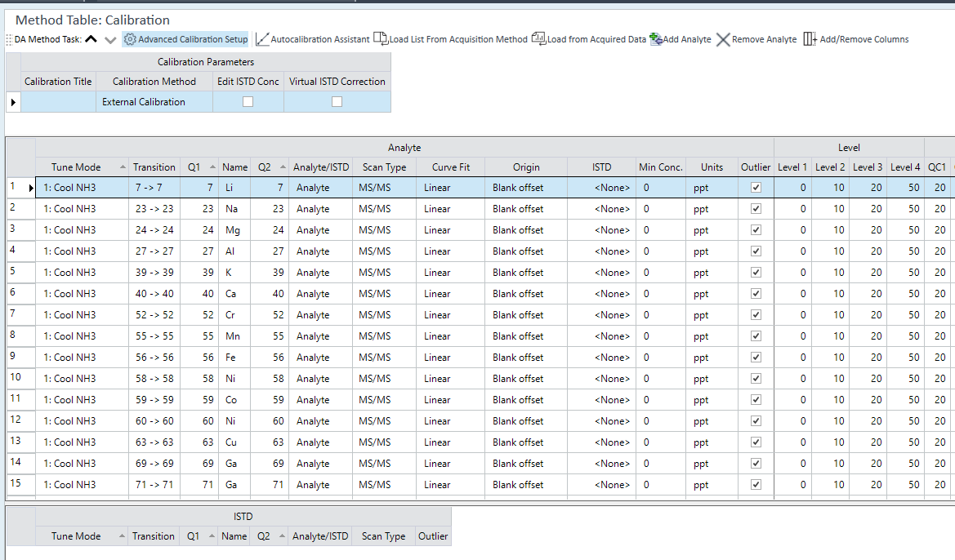955x560 pixels.
Task: Select the 24 -> 24 transition cell
Action: tap(154, 230)
